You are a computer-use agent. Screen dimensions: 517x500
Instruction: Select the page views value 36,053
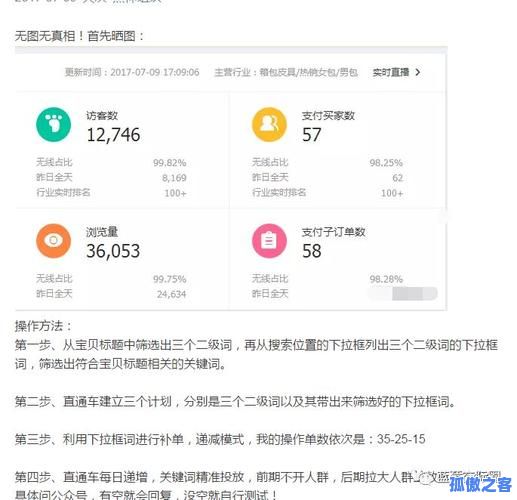tap(113, 251)
